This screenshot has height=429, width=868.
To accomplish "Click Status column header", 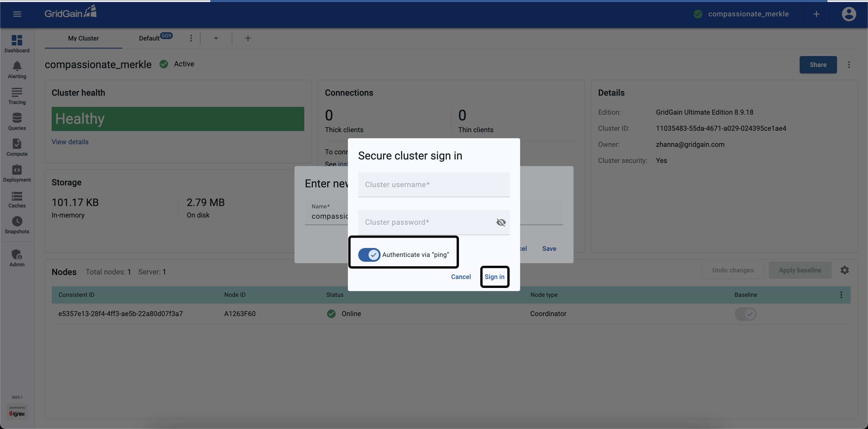I will tap(335, 295).
